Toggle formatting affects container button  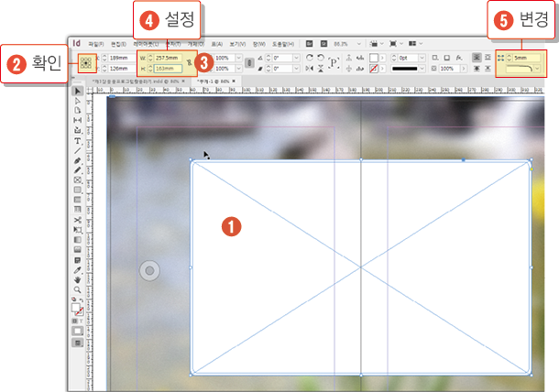[x=74, y=321]
